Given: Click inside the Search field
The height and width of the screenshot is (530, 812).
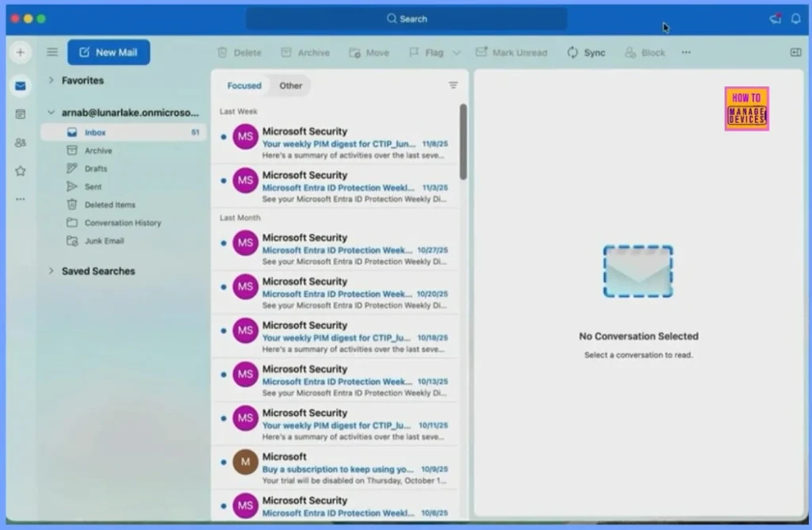Looking at the screenshot, I should point(406,18).
